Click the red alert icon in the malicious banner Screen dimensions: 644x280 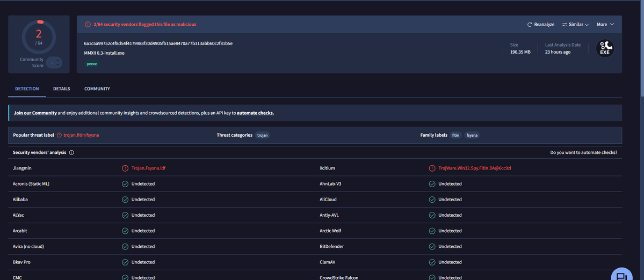pos(88,24)
